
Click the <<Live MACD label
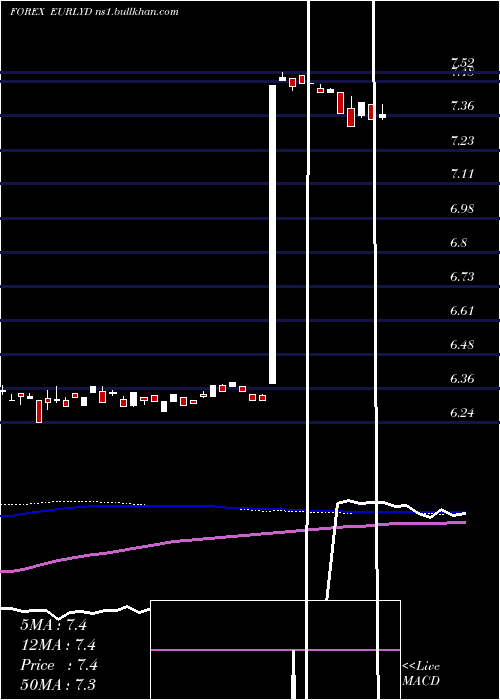(421, 673)
